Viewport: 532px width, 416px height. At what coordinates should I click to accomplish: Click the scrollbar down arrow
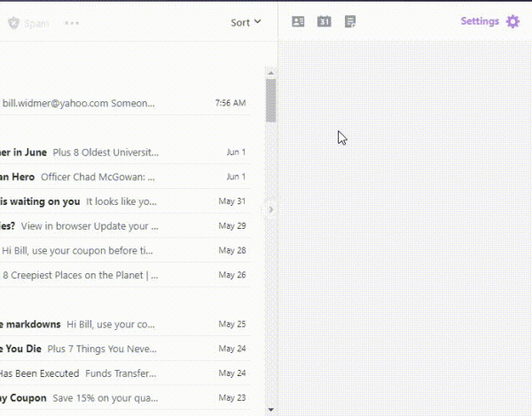pyautogui.click(x=270, y=410)
